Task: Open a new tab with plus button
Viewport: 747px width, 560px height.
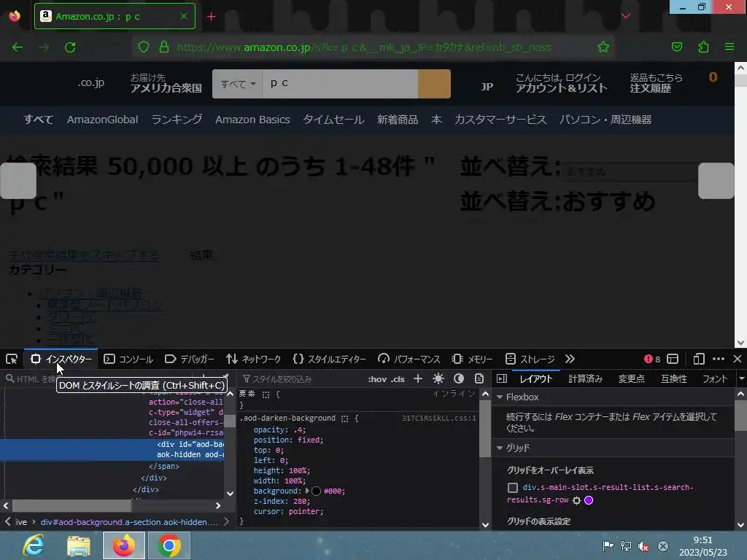Action: 212,17
